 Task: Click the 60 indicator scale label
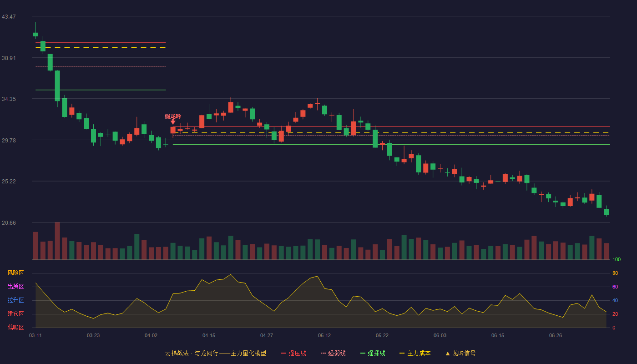(x=615, y=287)
